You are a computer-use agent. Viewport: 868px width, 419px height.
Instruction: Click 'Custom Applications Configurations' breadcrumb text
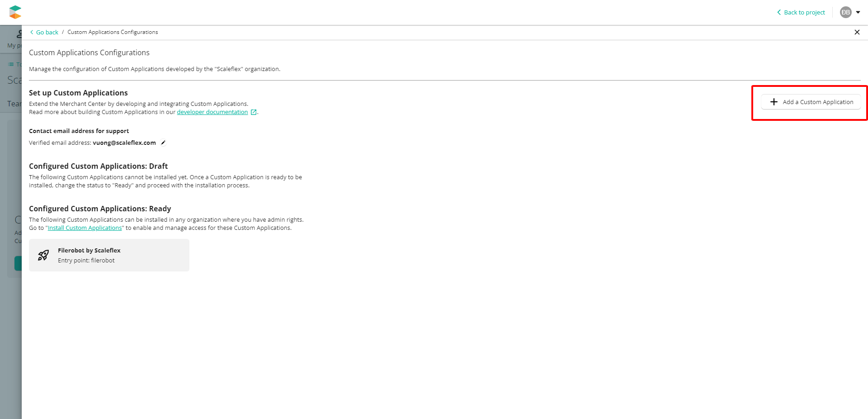(x=113, y=32)
